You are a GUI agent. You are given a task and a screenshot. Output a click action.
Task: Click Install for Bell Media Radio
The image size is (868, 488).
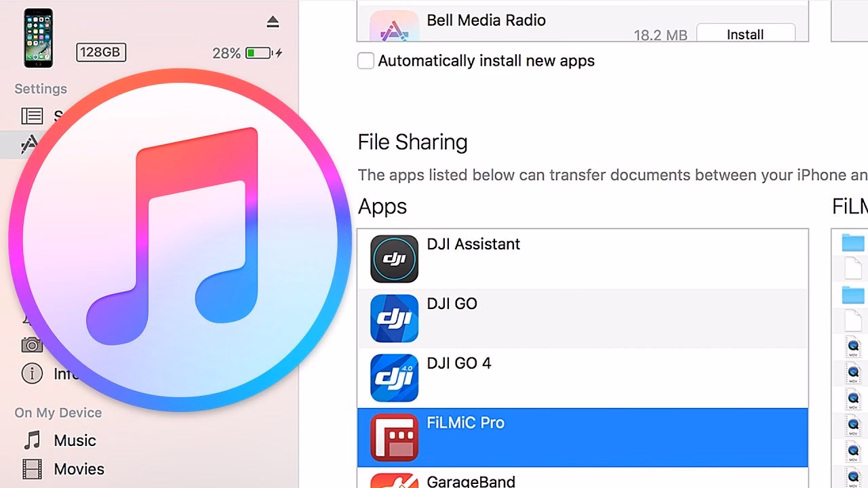tap(746, 34)
